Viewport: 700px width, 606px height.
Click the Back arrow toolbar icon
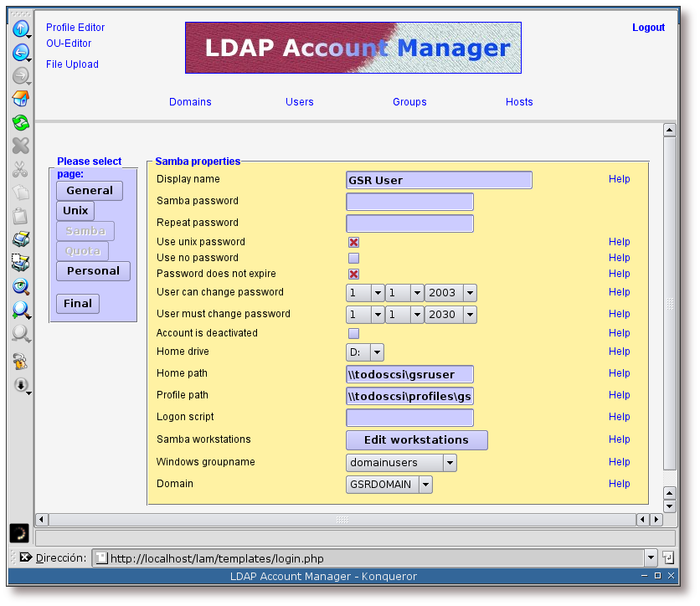(x=20, y=53)
